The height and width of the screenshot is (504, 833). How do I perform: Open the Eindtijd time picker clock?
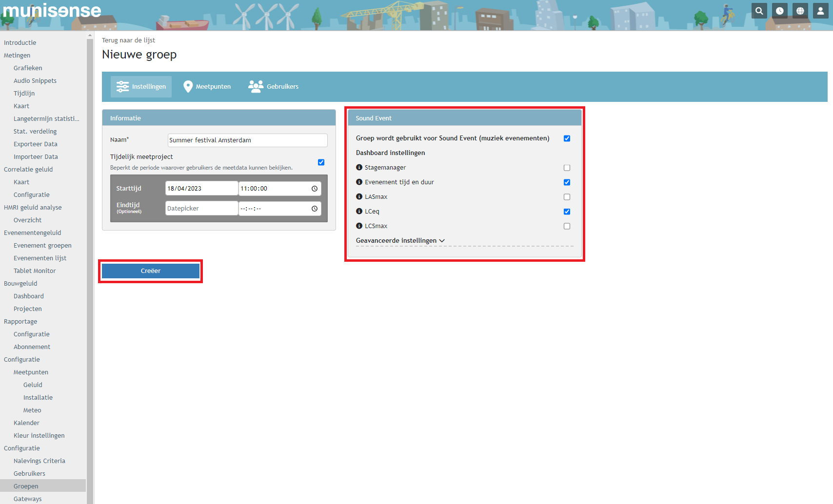tap(315, 209)
